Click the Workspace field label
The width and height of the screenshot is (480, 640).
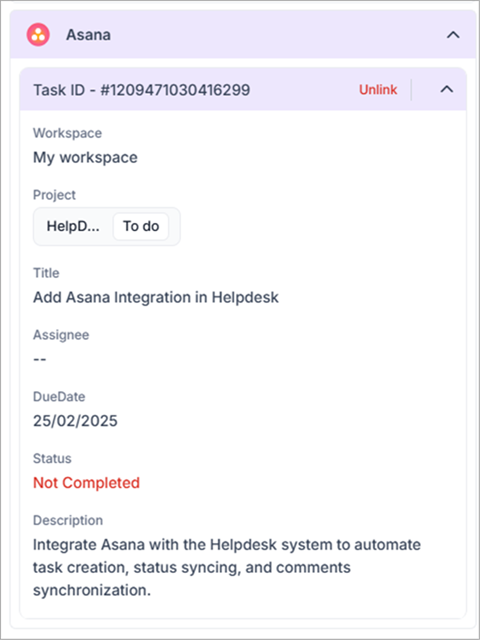click(67, 133)
